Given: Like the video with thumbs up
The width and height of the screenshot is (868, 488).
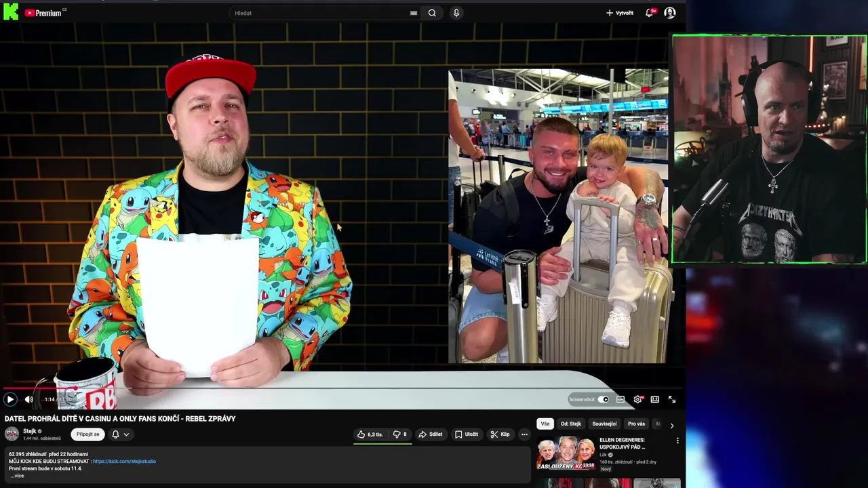Looking at the screenshot, I should point(370,434).
